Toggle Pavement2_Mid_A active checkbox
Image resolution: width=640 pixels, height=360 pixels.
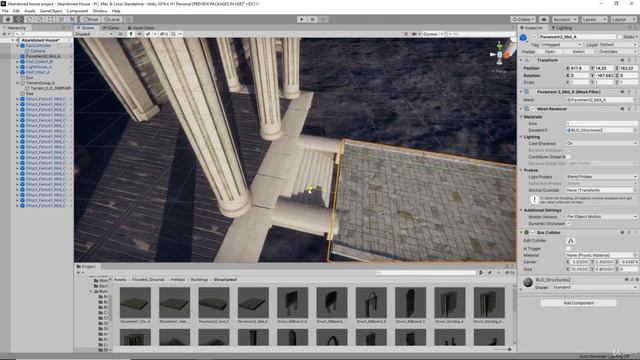(535, 37)
